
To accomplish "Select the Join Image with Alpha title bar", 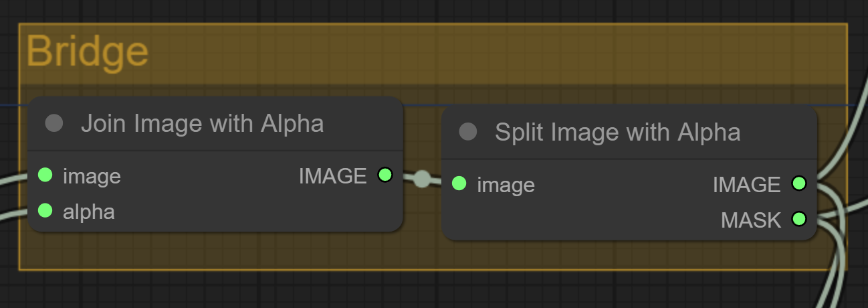I will tap(215, 124).
